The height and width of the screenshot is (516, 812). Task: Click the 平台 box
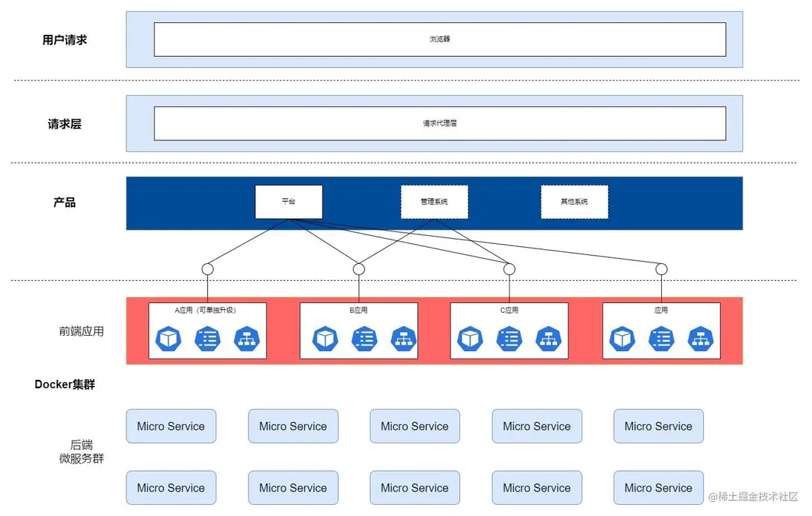point(289,201)
